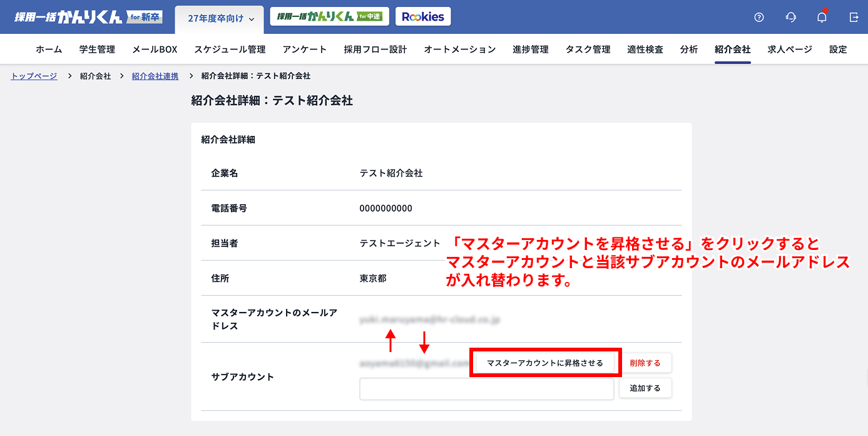Go to the 設定 menu
Screen dimensions: 868x436
point(837,49)
